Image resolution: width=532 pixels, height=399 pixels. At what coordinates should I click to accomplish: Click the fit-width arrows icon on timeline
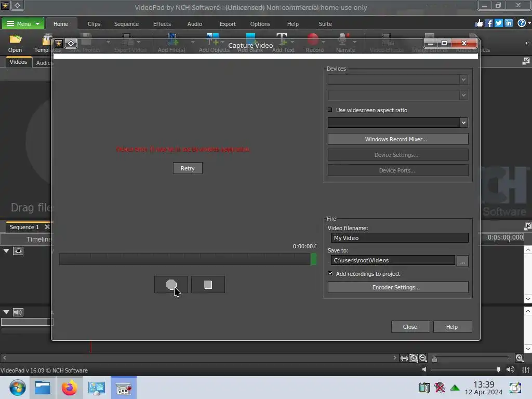pyautogui.click(x=404, y=358)
